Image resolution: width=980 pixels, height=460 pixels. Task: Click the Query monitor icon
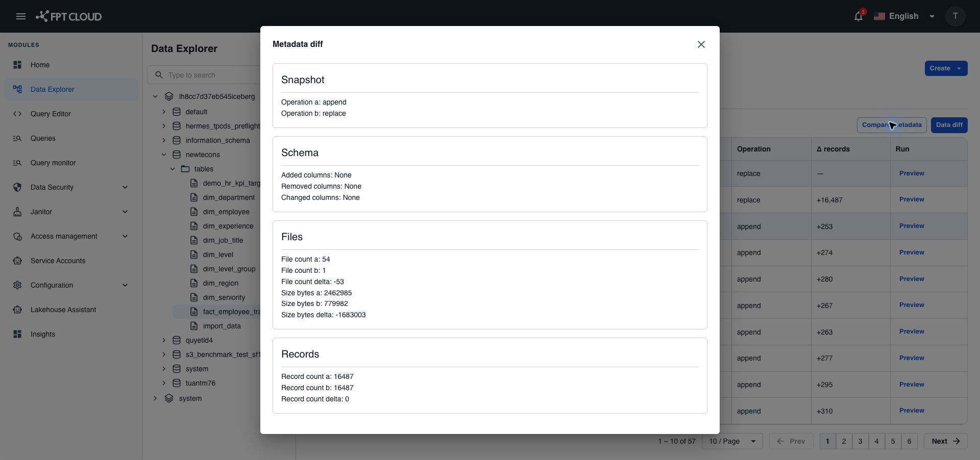pyautogui.click(x=17, y=163)
